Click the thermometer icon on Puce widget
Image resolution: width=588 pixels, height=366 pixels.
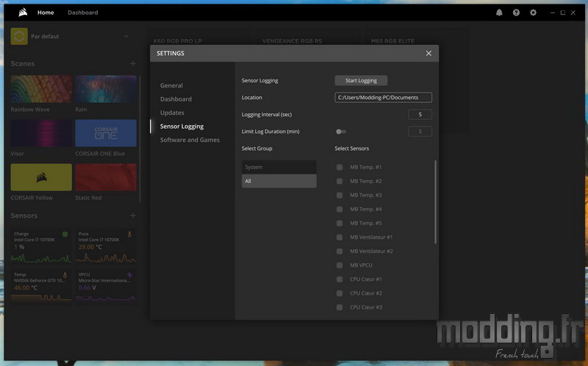(x=130, y=234)
